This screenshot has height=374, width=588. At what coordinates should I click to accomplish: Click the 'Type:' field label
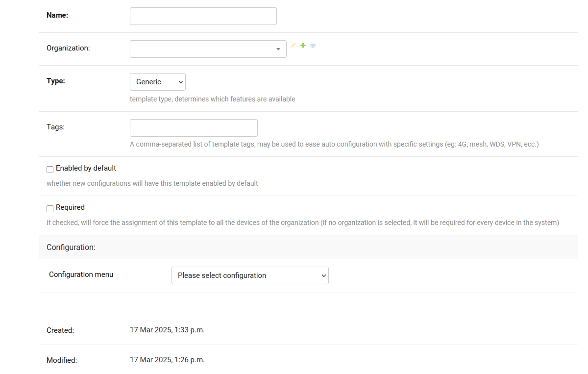pyautogui.click(x=56, y=81)
